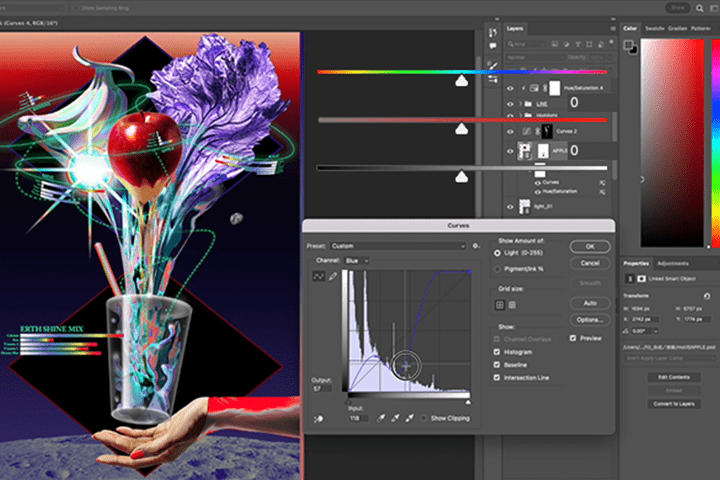Hide the LINE group
This screenshot has height=480, width=720.
click(x=510, y=104)
